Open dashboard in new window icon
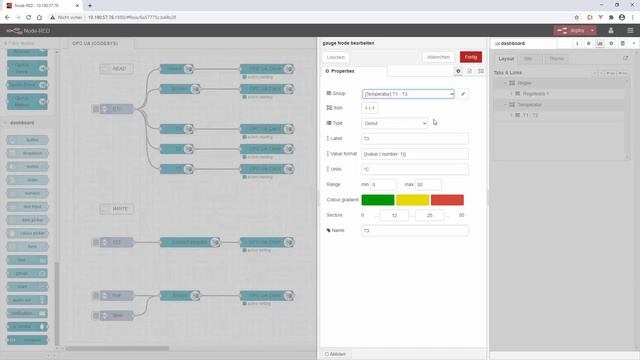Image resolution: width=640 pixels, height=360 pixels. [625, 58]
